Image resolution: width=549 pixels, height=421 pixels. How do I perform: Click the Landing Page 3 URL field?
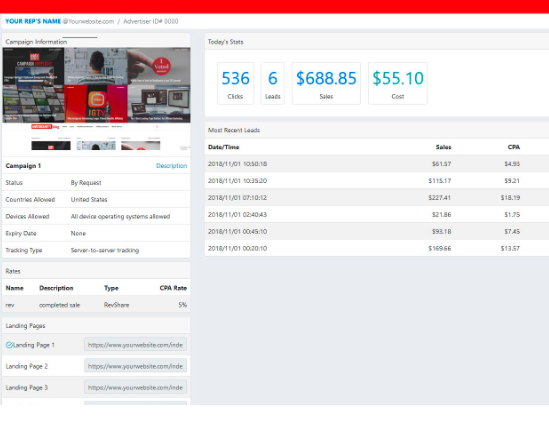pyautogui.click(x=135, y=387)
